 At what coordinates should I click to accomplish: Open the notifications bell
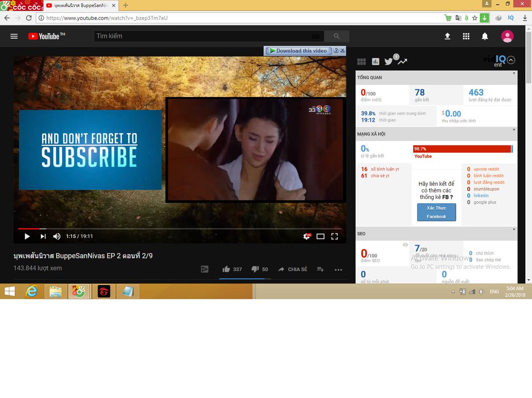pos(485,36)
